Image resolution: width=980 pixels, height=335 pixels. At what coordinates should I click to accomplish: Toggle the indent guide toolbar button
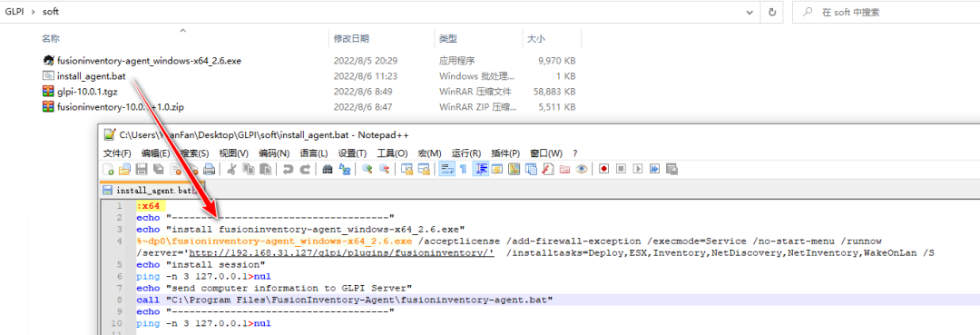[481, 169]
